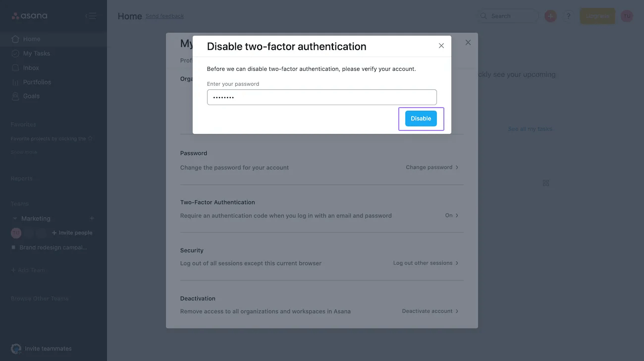The image size is (644, 361).
Task: Expand the Change password option
Action: coord(432,167)
